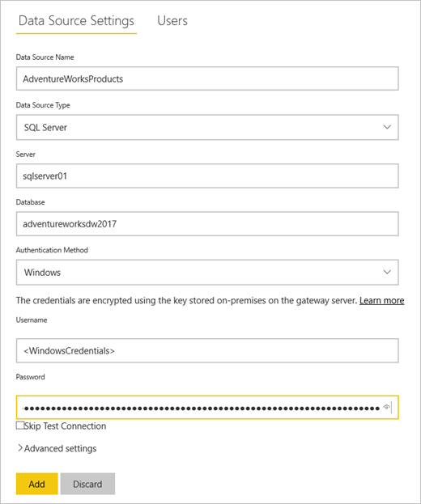Click the chevron beside Advanced settings

tap(20, 448)
